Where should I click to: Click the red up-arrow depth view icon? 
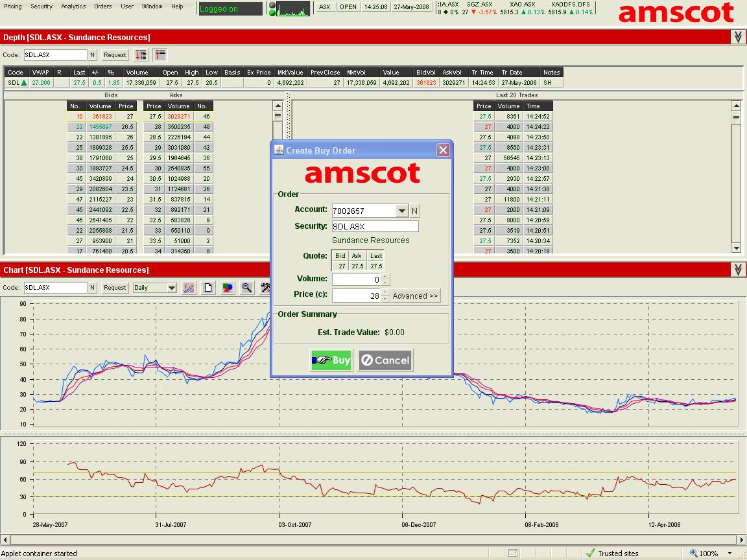pos(160,54)
